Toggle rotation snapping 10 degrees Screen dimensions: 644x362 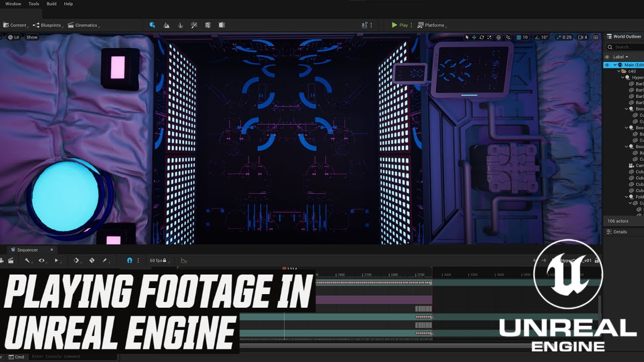tap(541, 37)
